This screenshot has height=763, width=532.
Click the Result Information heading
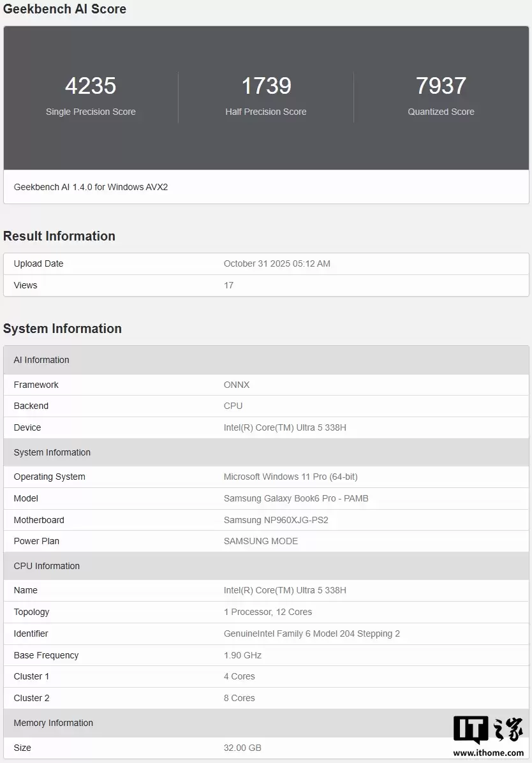click(59, 236)
